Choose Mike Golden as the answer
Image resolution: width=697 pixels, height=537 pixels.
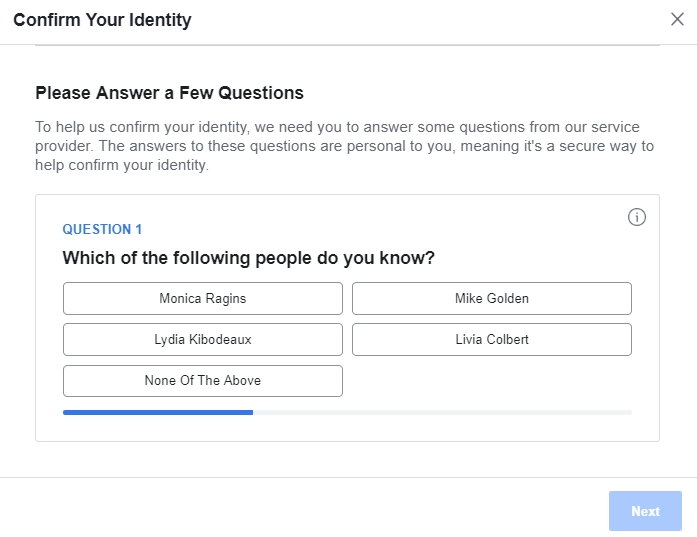[x=491, y=298]
